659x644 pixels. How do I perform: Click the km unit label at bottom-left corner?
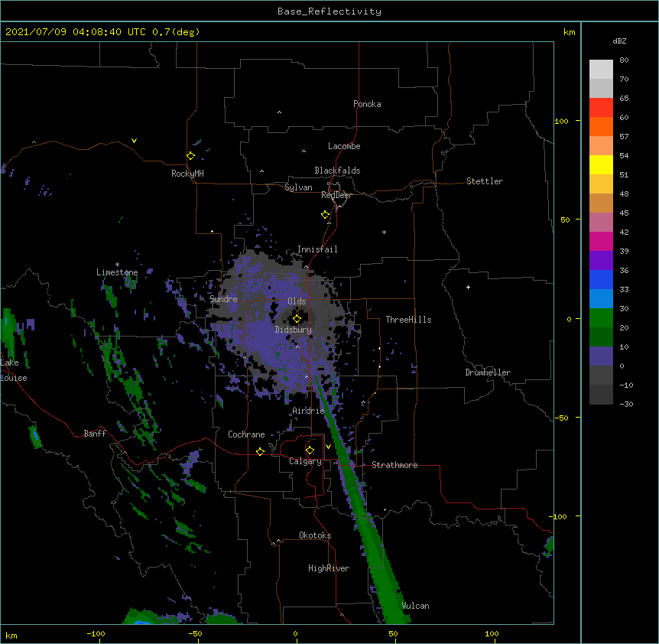11,635
